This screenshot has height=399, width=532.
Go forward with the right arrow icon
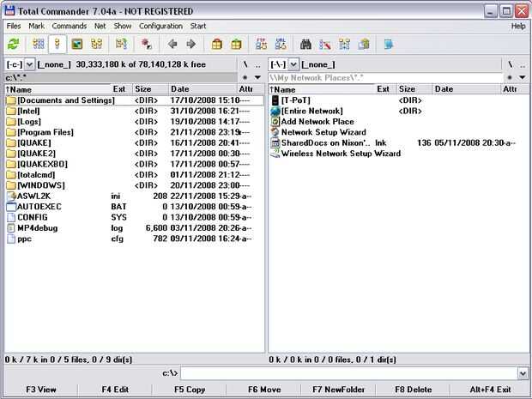click(x=191, y=44)
